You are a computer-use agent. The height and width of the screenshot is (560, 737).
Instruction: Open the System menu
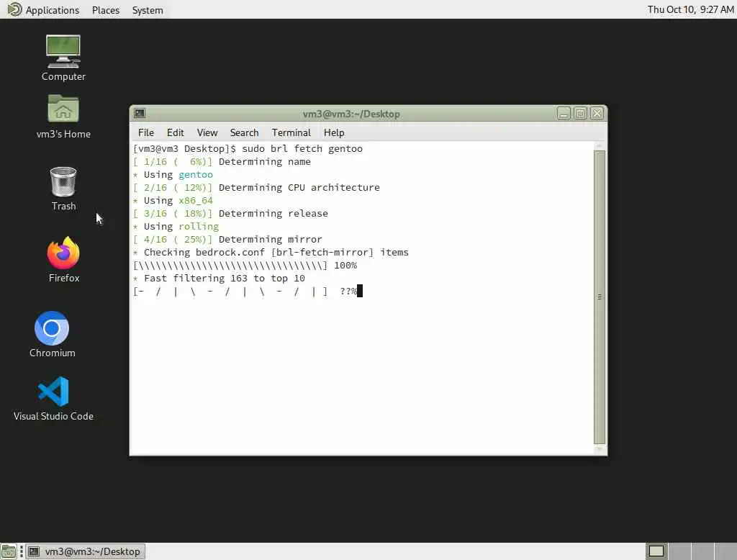click(x=148, y=10)
